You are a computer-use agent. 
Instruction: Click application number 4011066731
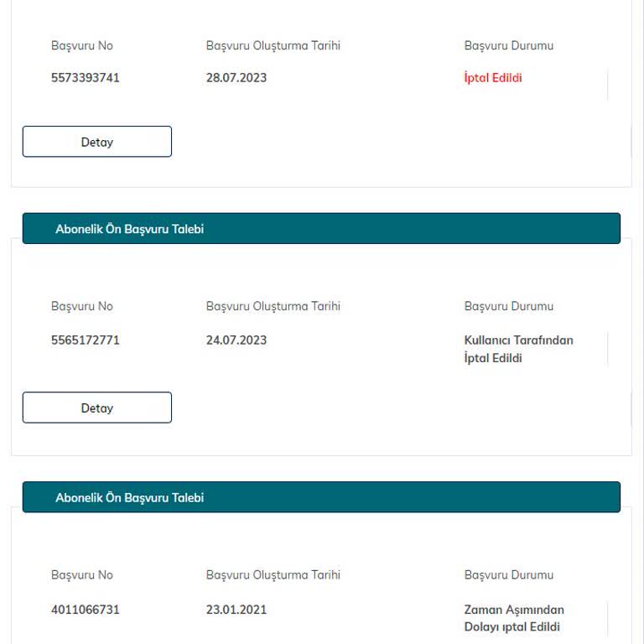tap(85, 610)
